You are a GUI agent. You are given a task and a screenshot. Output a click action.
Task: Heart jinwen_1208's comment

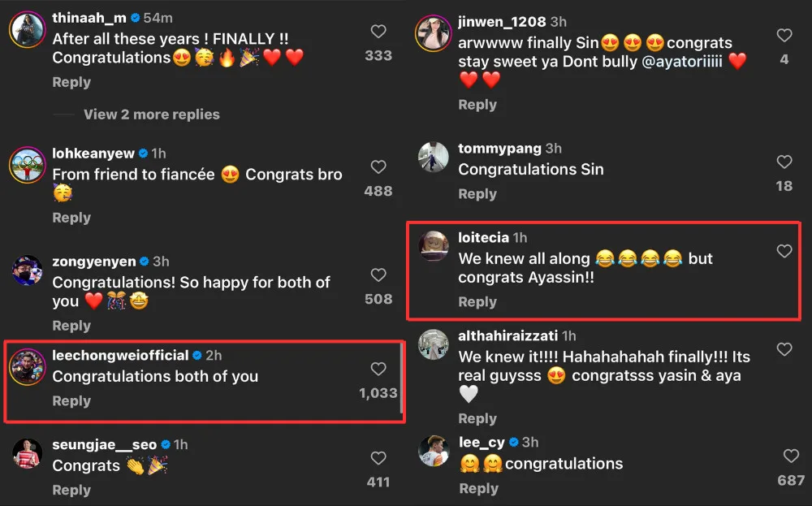(x=784, y=36)
